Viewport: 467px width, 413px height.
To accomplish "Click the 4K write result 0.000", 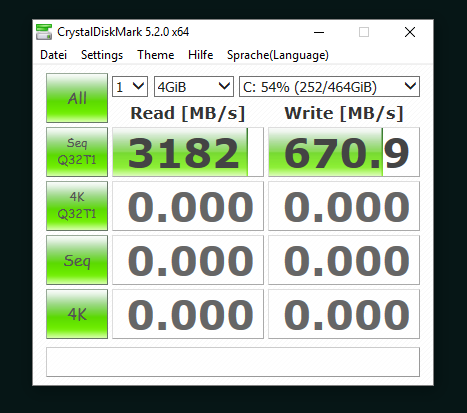I will pos(344,314).
